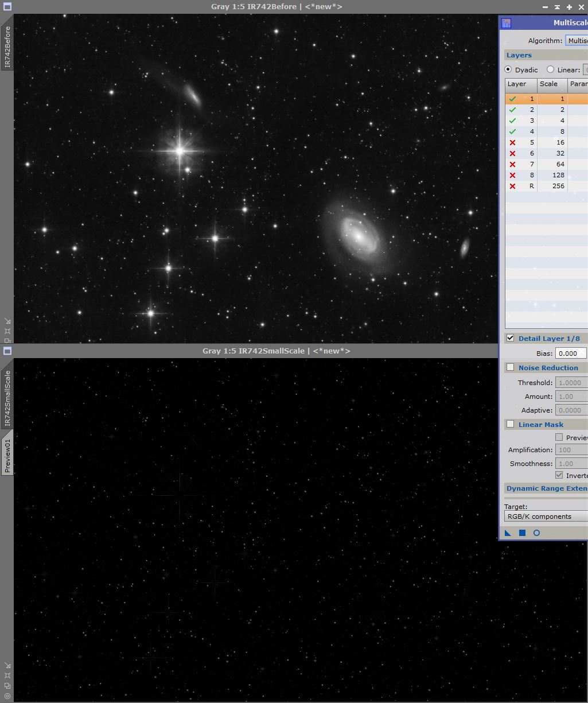588x703 pixels.
Task: Enable the Noise Reduction checkbox
Action: pyautogui.click(x=511, y=367)
